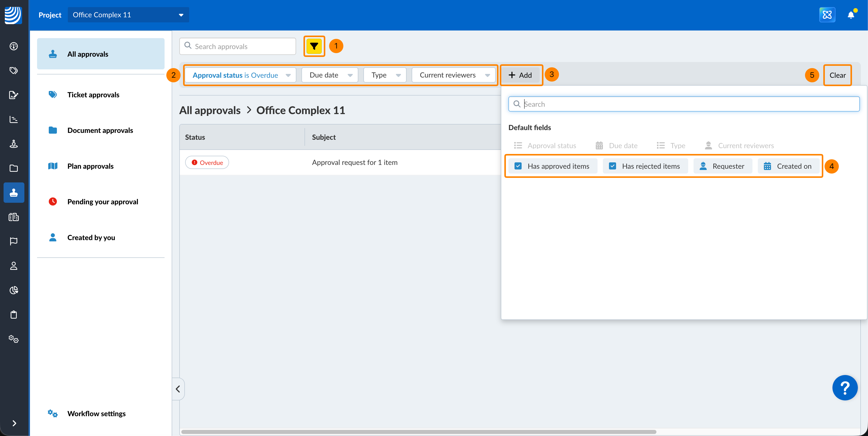868x436 pixels.
Task: Open the Ticket approvals section
Action: 93,95
